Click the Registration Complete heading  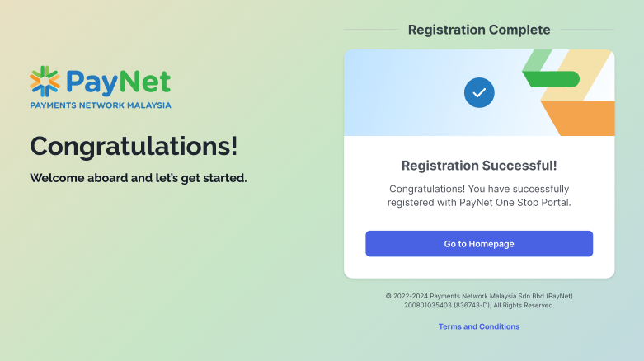pos(479,30)
